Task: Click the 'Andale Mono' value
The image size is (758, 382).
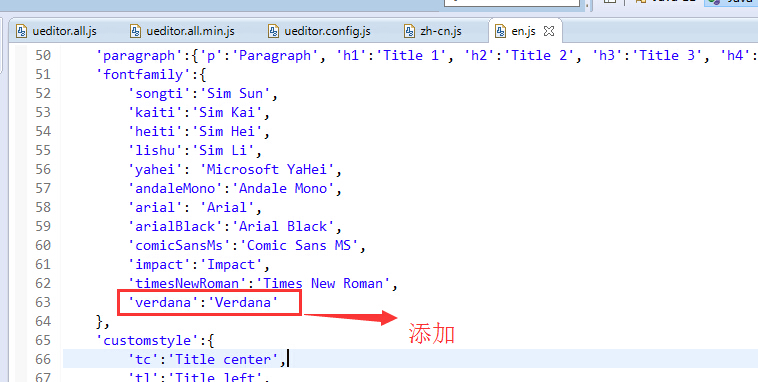Action: click(283, 189)
